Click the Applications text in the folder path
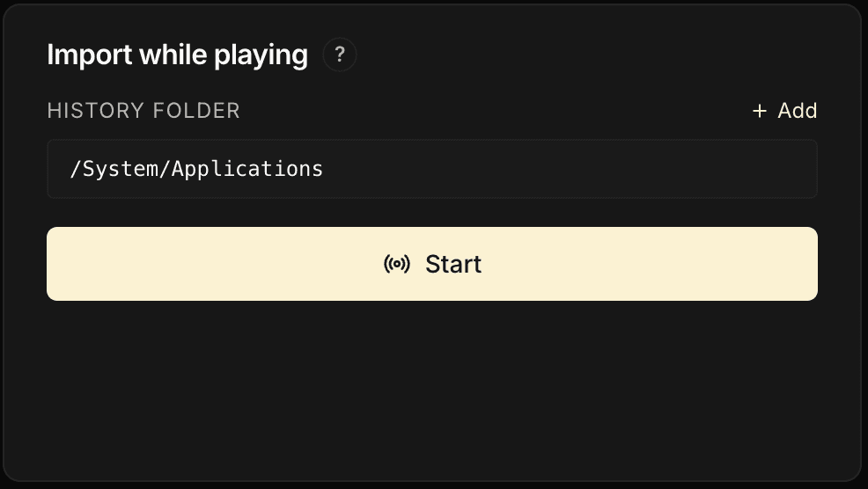Screen dimensions: 868x489 tap(247, 169)
